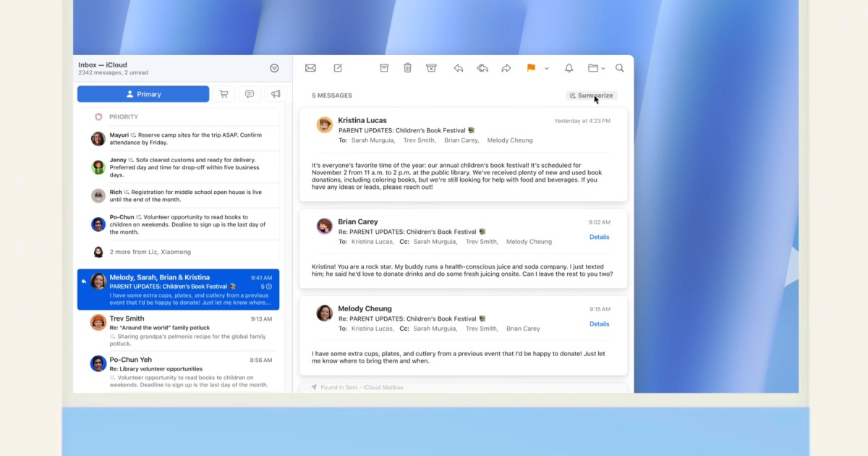This screenshot has height=456, width=868.
Task: Delete the message with trash icon
Action: point(407,68)
